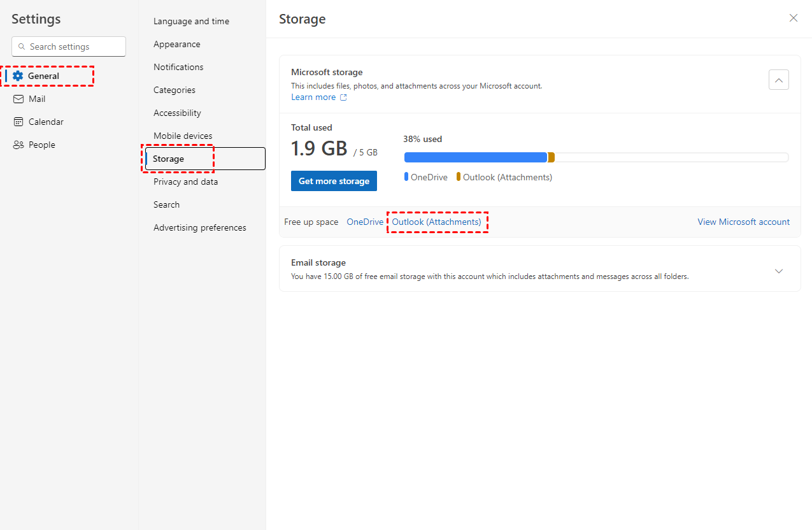Click the Calendar icon in sidebar
This screenshot has width=812, height=530.
(x=18, y=122)
